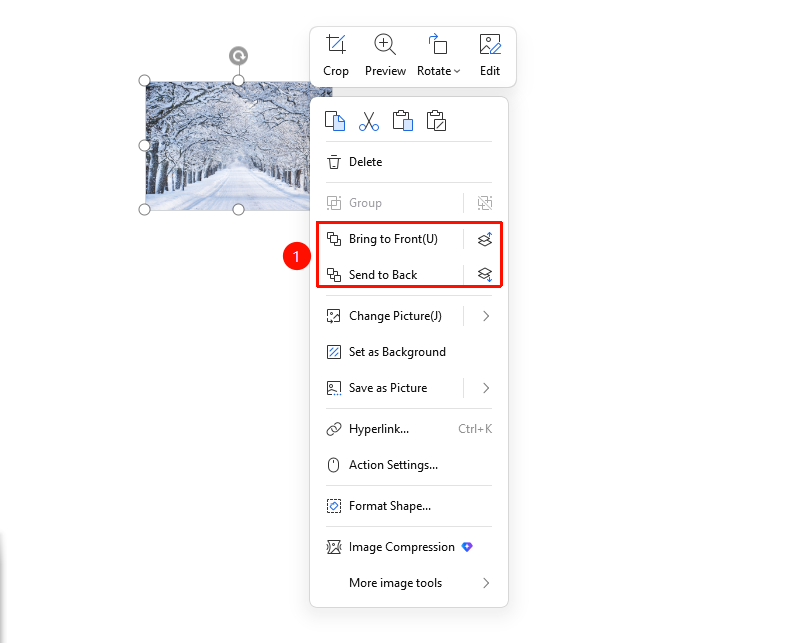Select the snowy tree-lined road picture
The image size is (812, 643).
click(x=228, y=145)
